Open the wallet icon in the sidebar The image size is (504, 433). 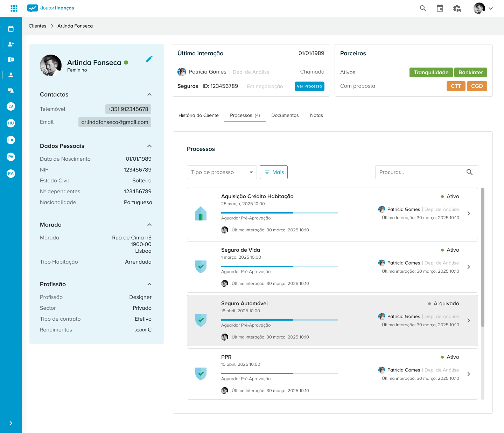11,59
